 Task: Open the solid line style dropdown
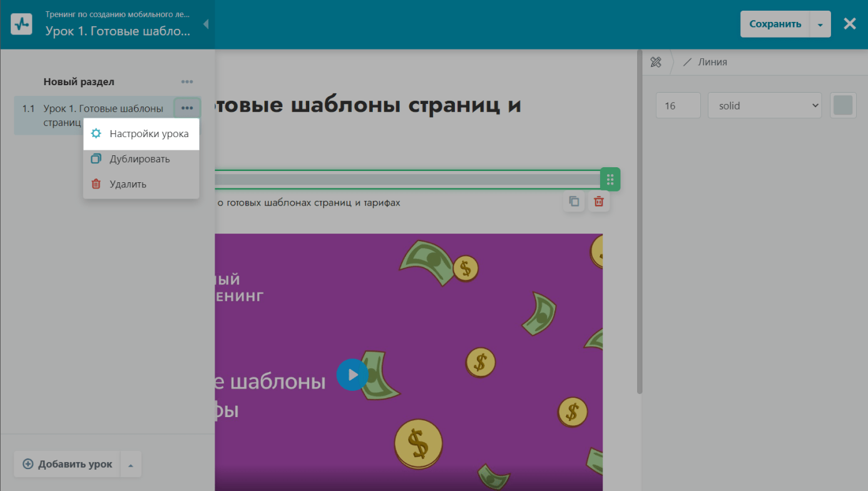tap(764, 106)
